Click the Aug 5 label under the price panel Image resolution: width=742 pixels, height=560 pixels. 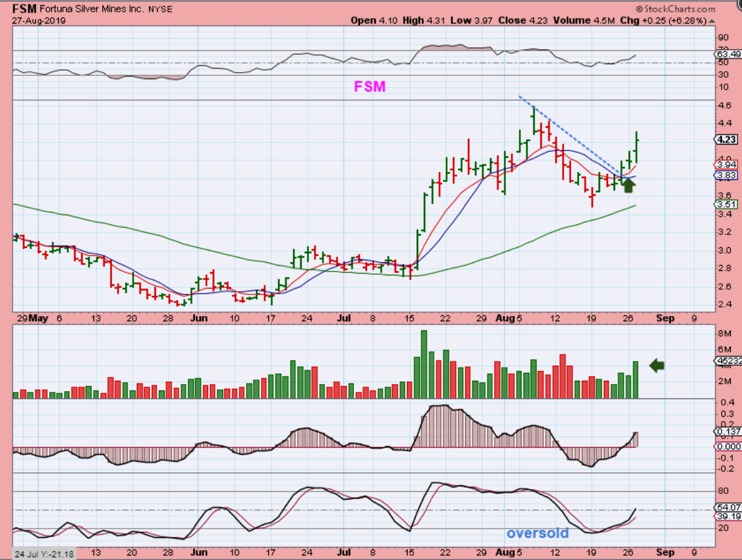click(x=508, y=319)
